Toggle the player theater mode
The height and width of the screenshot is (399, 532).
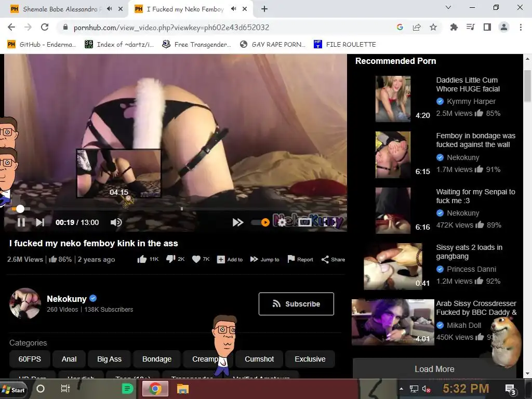pyautogui.click(x=304, y=222)
